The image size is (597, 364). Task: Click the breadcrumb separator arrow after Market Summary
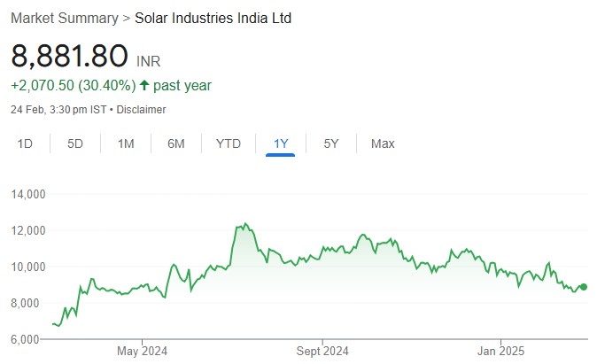coord(126,18)
